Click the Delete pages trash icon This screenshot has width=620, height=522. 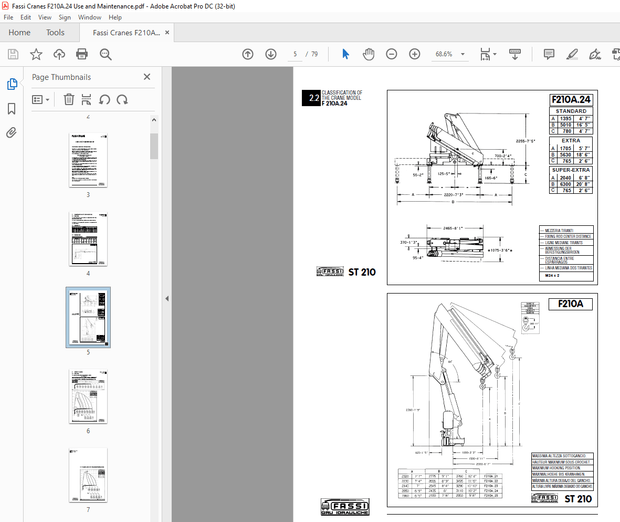tap(69, 99)
